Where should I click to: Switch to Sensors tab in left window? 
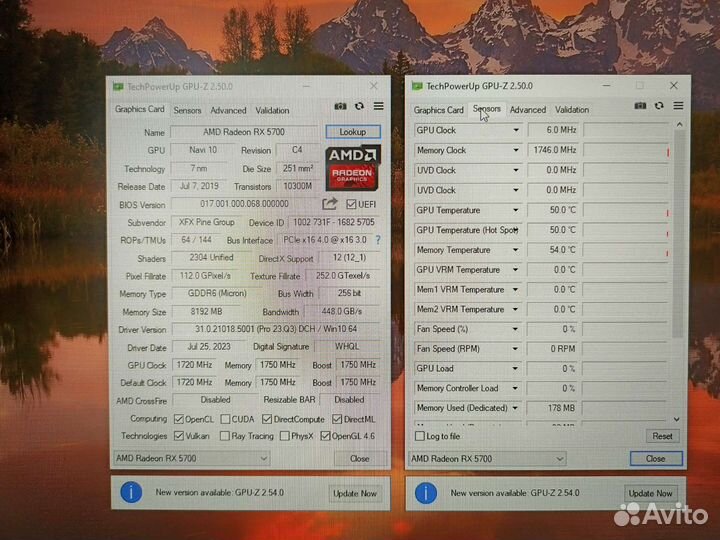coord(187,111)
